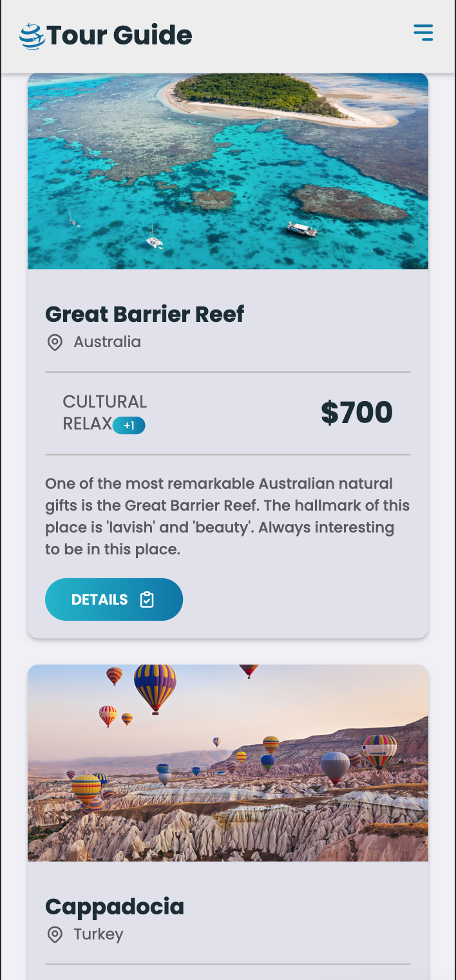
Task: Click the location pin icon beside Australia
Action: click(55, 342)
